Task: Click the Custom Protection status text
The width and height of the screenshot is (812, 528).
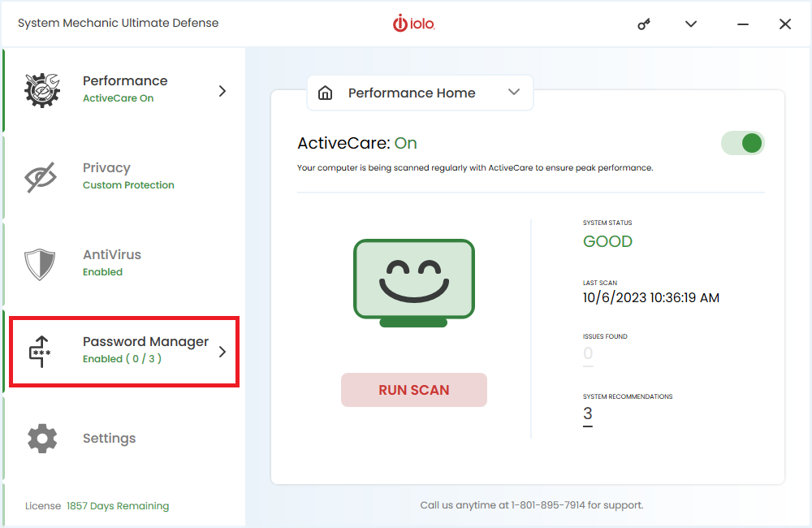Action: coord(128,185)
